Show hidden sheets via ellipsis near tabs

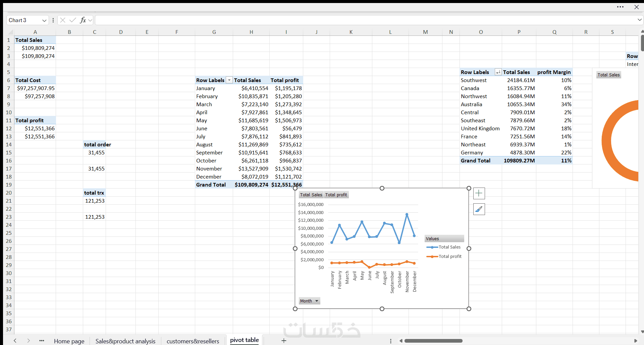tap(42, 341)
